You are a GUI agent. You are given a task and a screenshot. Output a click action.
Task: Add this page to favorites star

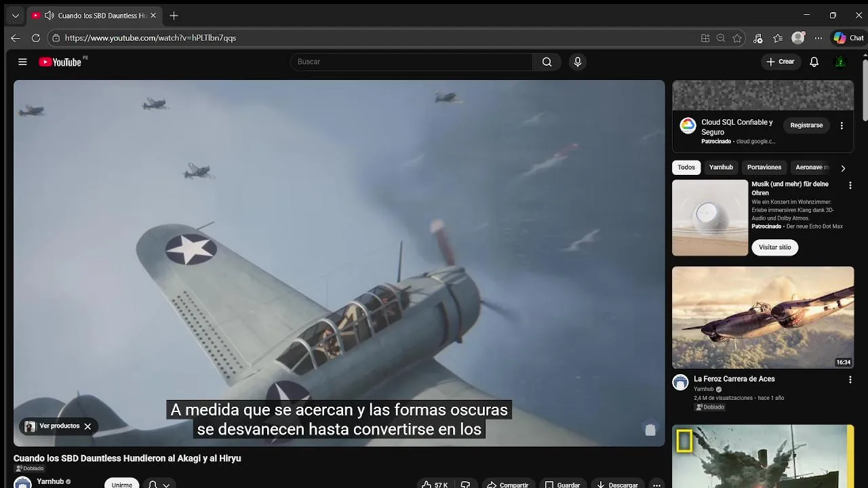737,38
